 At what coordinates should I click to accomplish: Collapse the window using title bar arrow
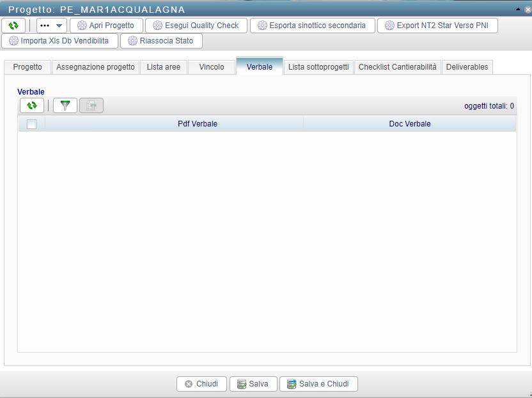click(x=519, y=9)
